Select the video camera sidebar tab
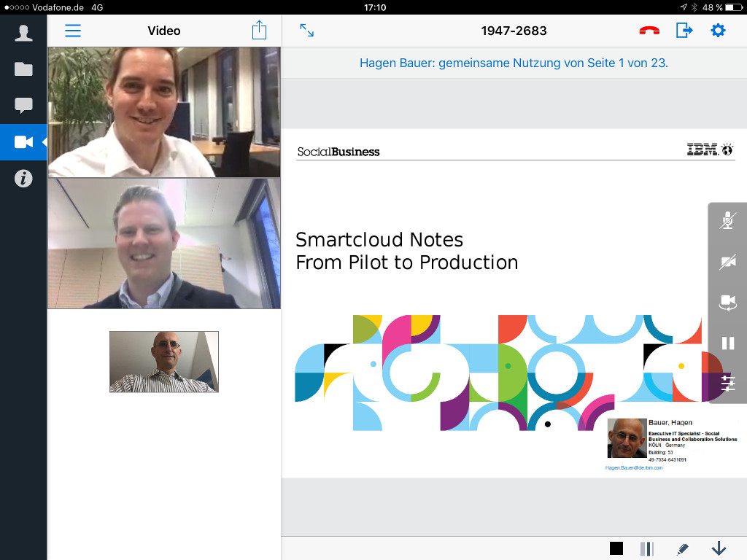Screen dimensions: 747x560 (x=23, y=142)
